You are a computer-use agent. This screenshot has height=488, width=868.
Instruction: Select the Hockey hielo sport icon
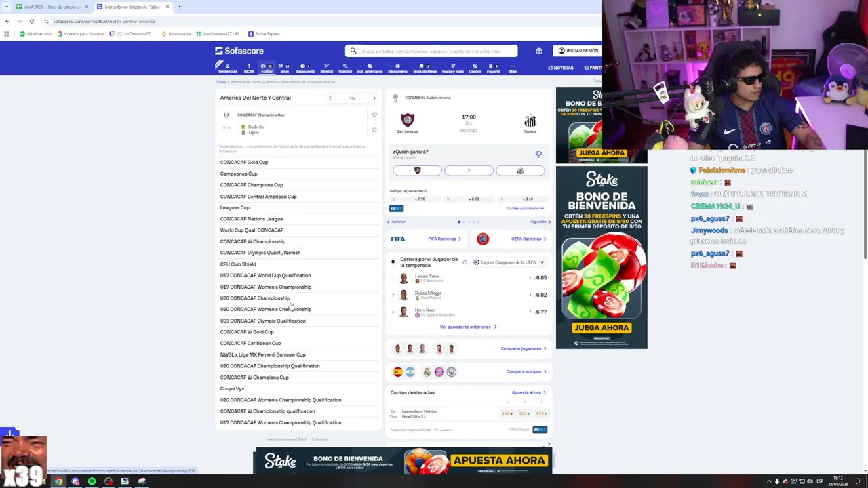pos(452,68)
